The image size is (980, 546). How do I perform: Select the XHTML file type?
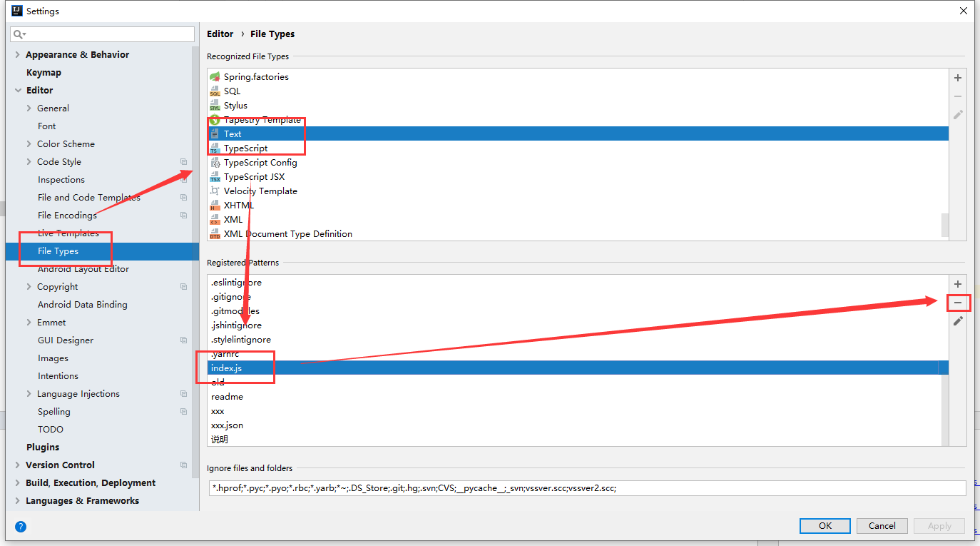point(238,206)
